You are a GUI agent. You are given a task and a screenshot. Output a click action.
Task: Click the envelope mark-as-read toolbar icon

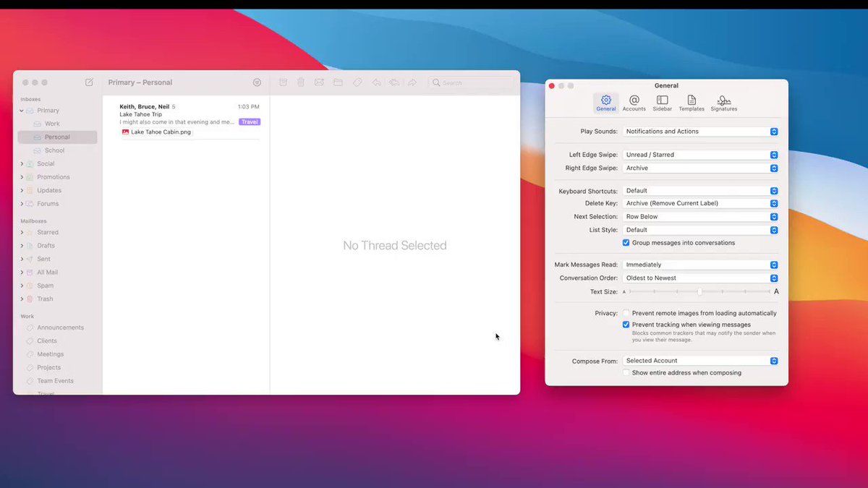(x=319, y=82)
